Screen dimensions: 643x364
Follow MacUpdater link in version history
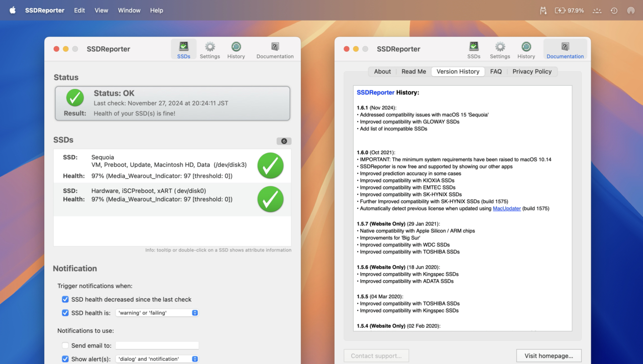point(506,208)
